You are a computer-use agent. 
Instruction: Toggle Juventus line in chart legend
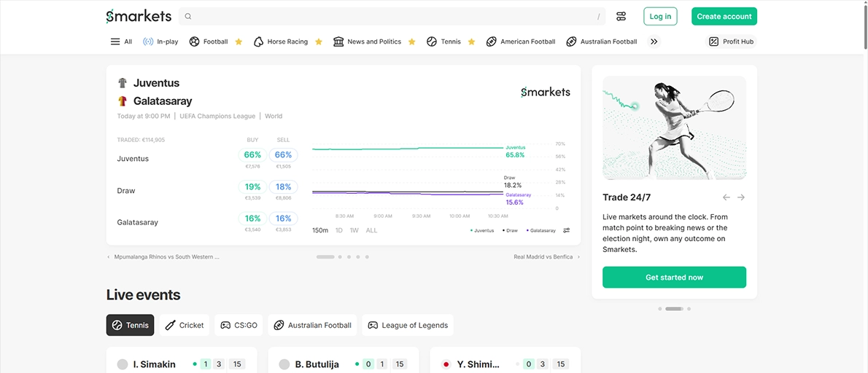coord(482,230)
